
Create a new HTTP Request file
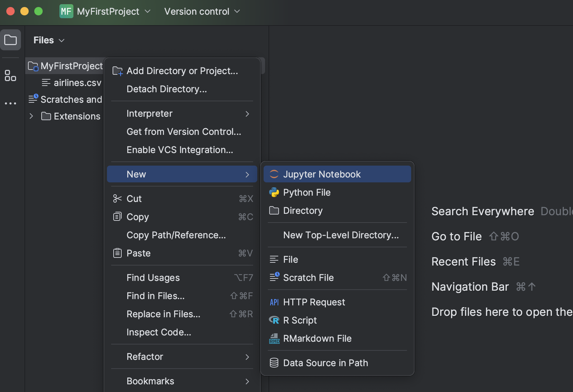click(314, 302)
